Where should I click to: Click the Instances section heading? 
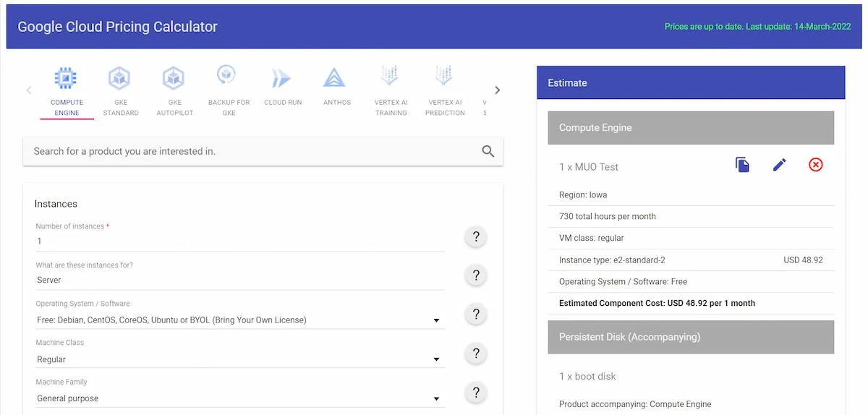56,204
